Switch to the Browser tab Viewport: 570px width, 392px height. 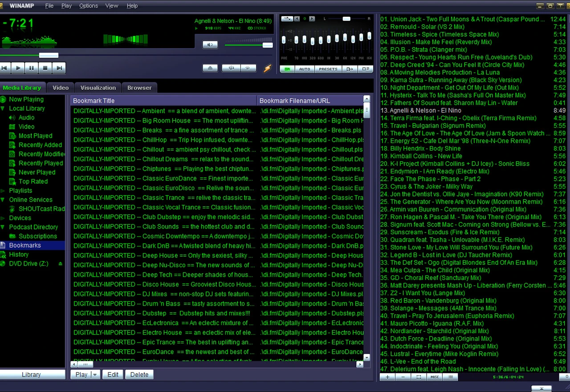(139, 88)
